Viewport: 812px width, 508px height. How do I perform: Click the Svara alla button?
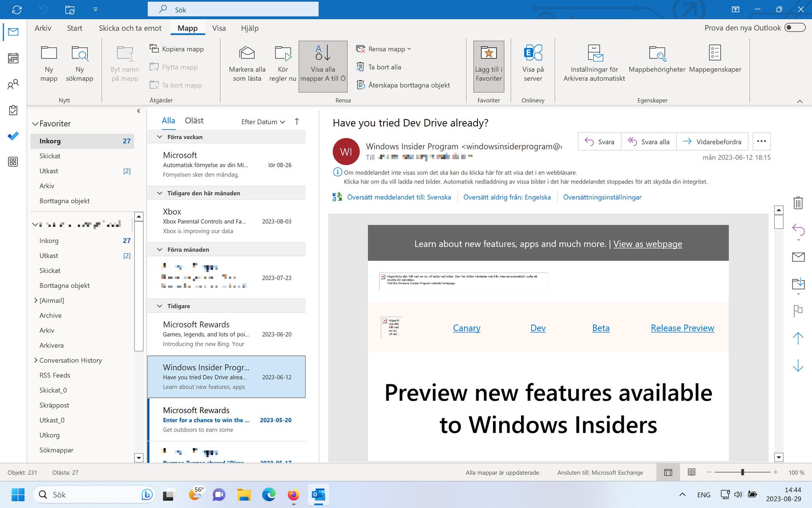point(649,141)
